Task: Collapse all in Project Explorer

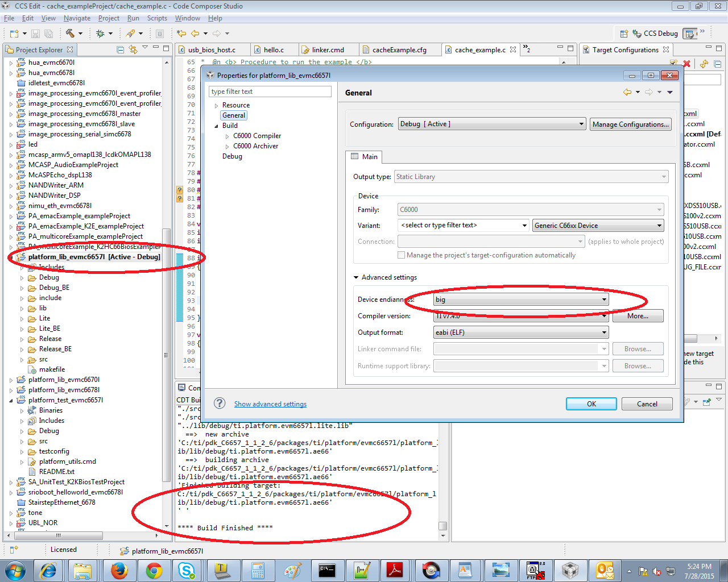Action: click(121, 49)
